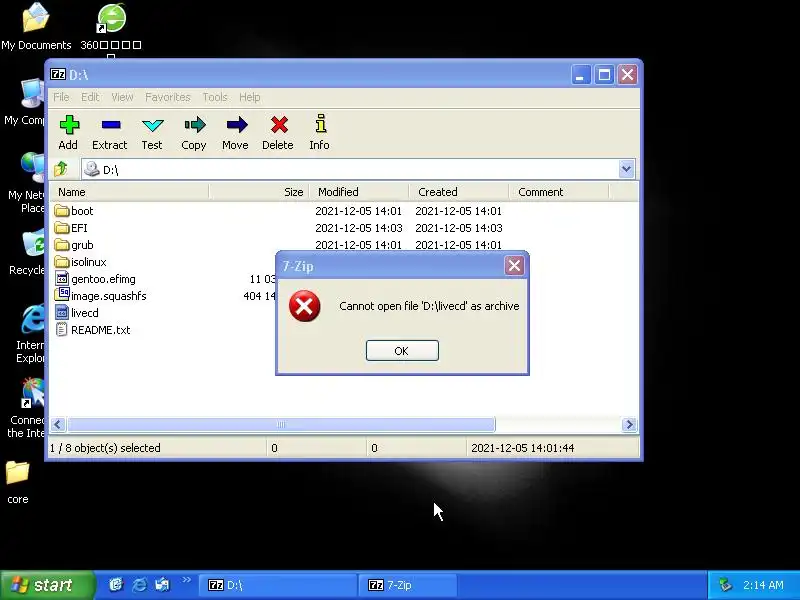Image resolution: width=800 pixels, height=600 pixels.
Task: Open the View menu
Action: click(122, 97)
